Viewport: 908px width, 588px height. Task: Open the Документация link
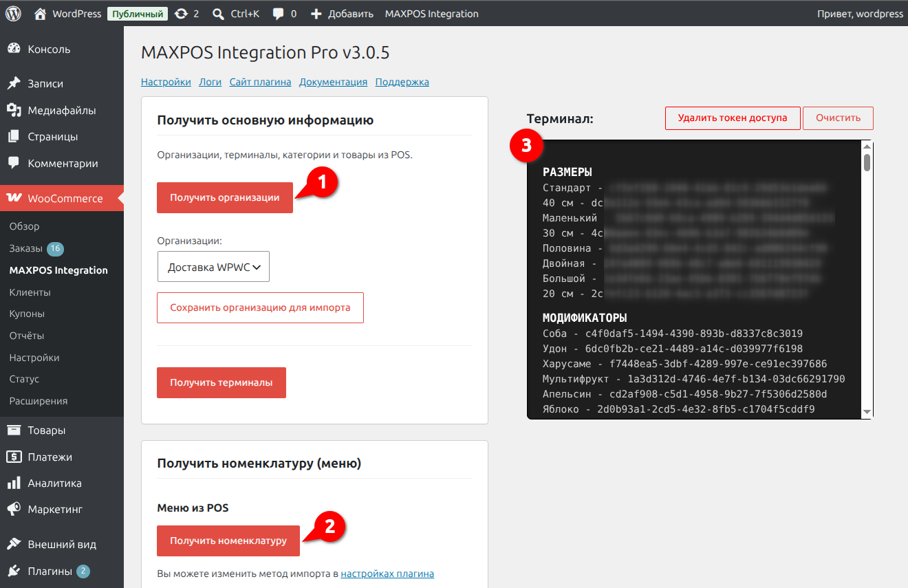pos(333,82)
